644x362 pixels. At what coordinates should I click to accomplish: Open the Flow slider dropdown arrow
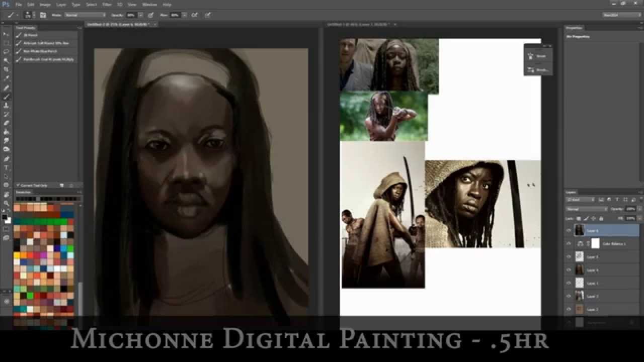(x=185, y=15)
